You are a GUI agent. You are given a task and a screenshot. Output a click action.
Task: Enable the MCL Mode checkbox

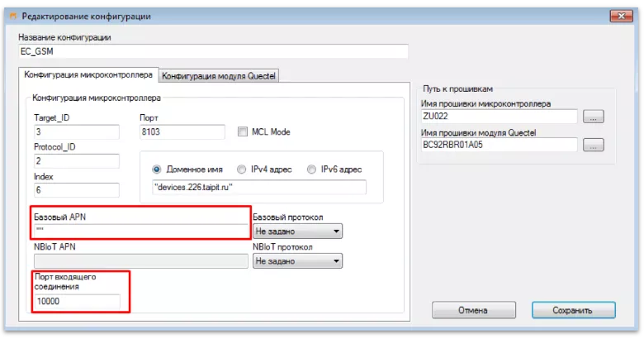click(244, 132)
